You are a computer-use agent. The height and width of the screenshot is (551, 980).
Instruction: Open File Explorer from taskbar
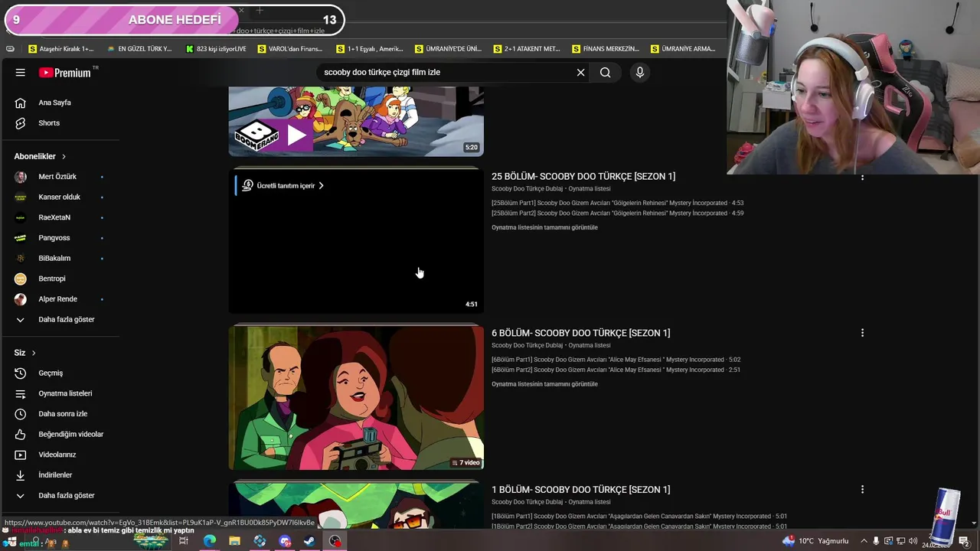click(x=234, y=541)
